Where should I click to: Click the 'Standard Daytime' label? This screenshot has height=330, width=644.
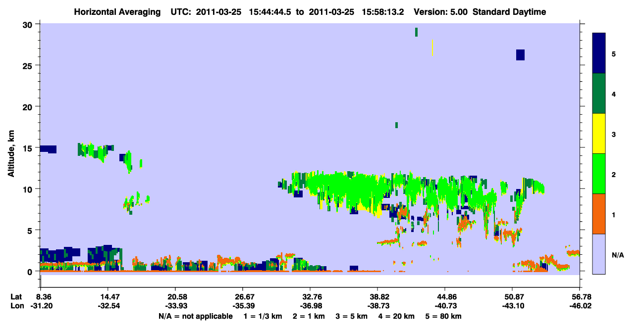(509, 12)
